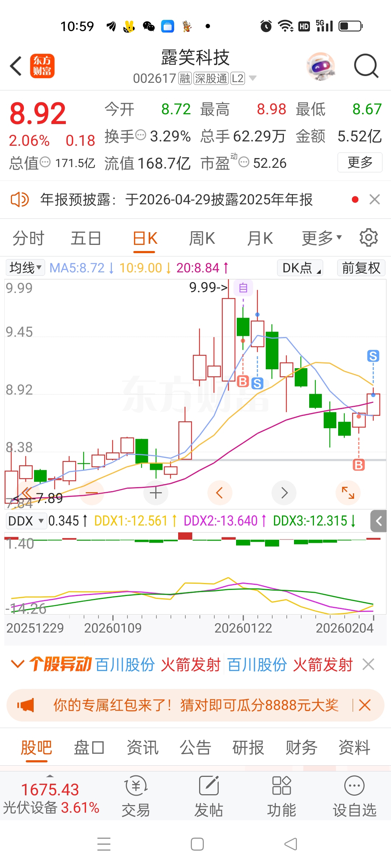Tap 设自选 add to watchlist icon
This screenshot has height=868, width=391.
coord(354,797)
